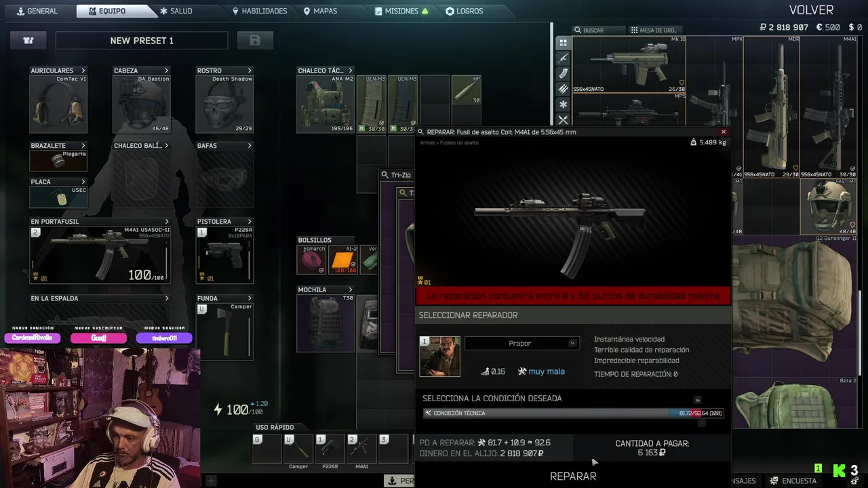Select the ComTac VI headset item
The image size is (868, 488).
tap(58, 104)
